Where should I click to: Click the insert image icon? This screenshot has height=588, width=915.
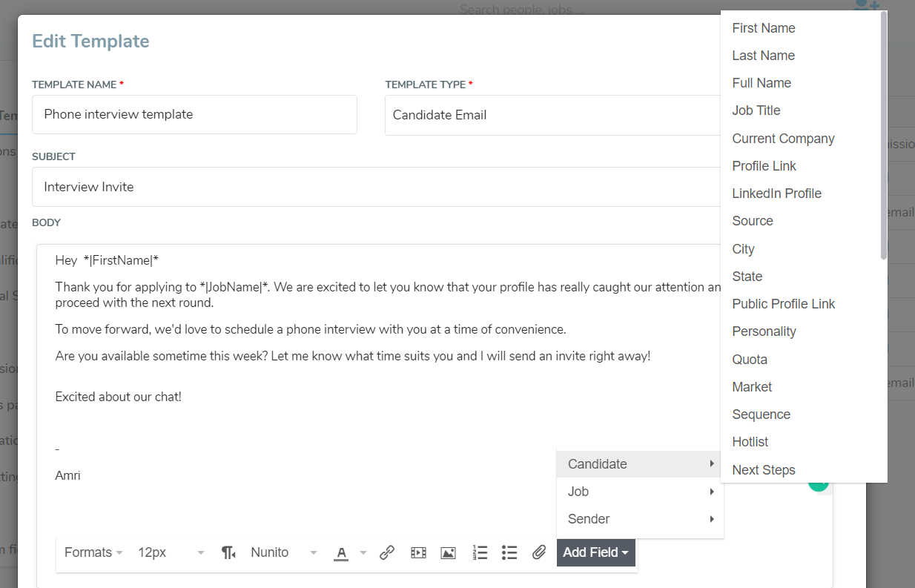(x=448, y=552)
